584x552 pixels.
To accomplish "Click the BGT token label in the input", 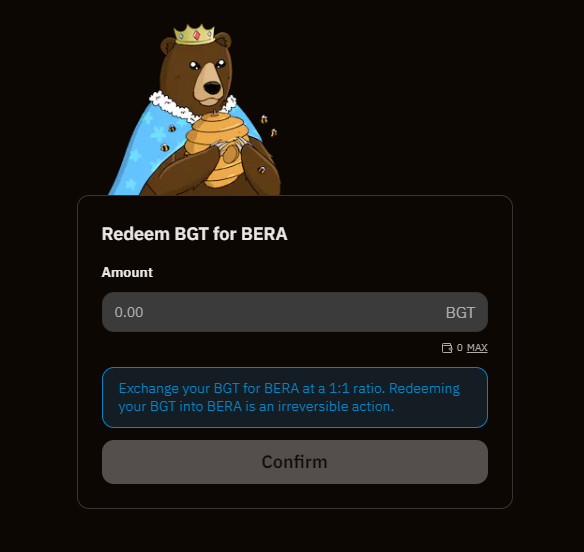I will [460, 313].
